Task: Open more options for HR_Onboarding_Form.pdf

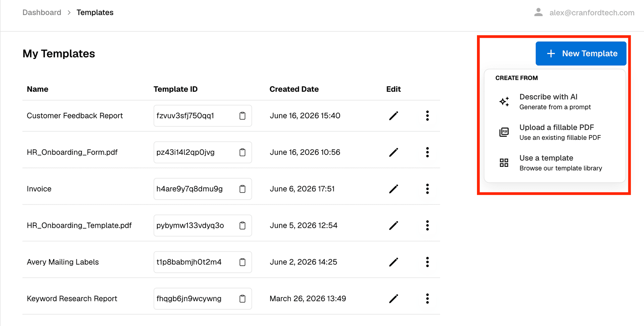Action: [x=427, y=152]
